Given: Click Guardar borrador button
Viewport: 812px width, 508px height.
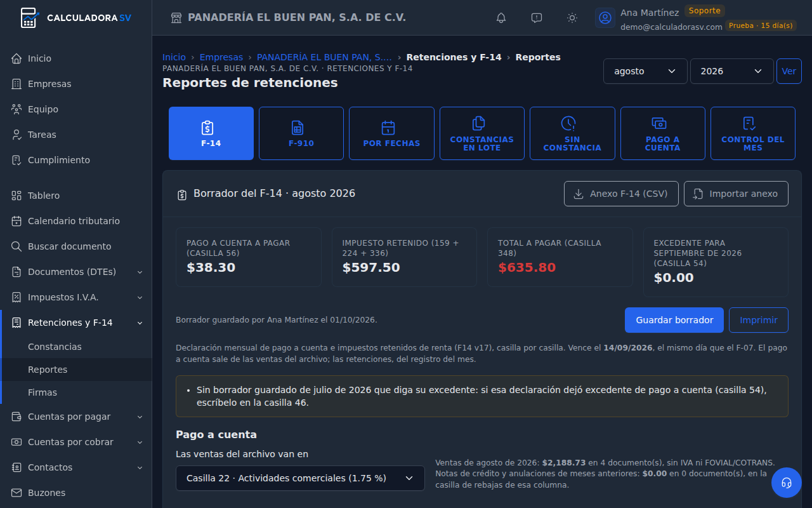Looking at the screenshot, I should [x=674, y=320].
